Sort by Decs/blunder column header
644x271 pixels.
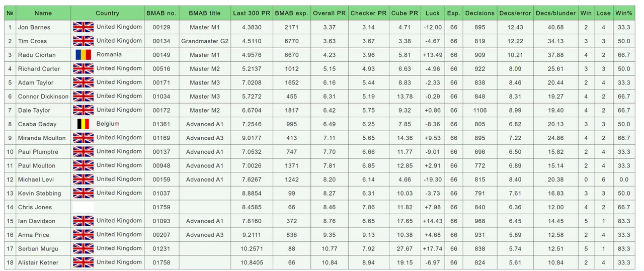pos(556,13)
